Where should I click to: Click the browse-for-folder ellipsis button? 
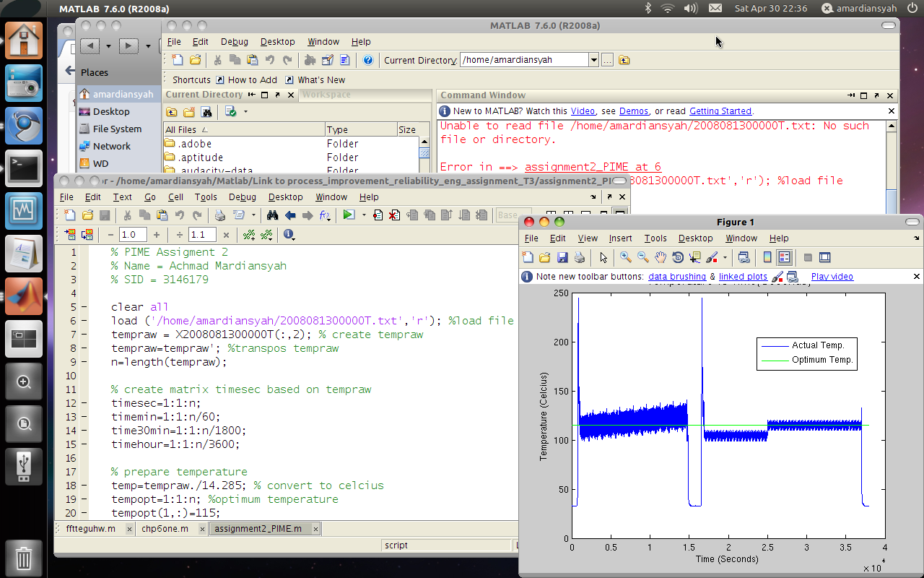click(x=607, y=60)
